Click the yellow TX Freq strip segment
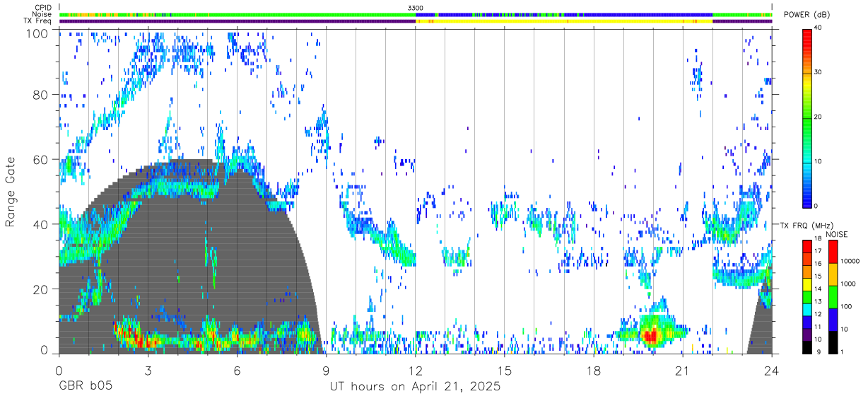 click(564, 21)
